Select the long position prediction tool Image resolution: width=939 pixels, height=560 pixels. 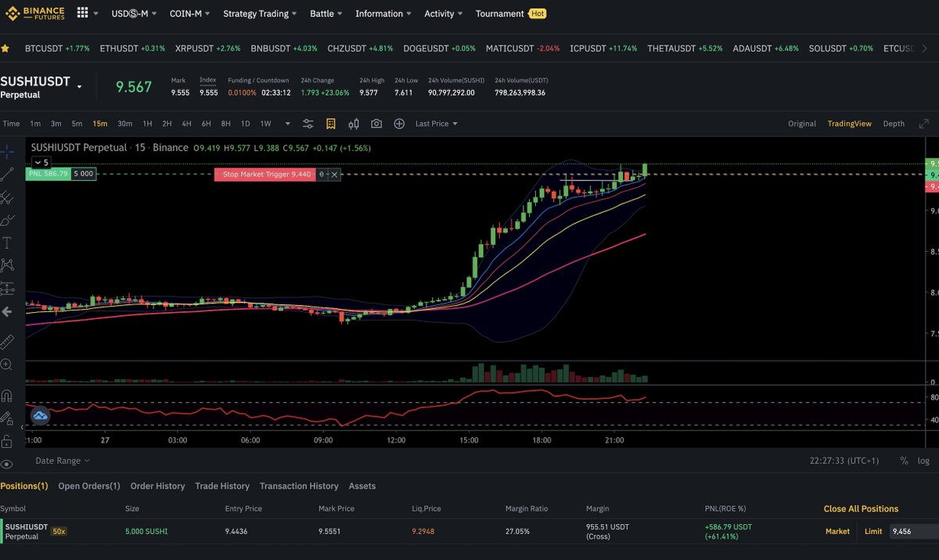click(x=7, y=289)
